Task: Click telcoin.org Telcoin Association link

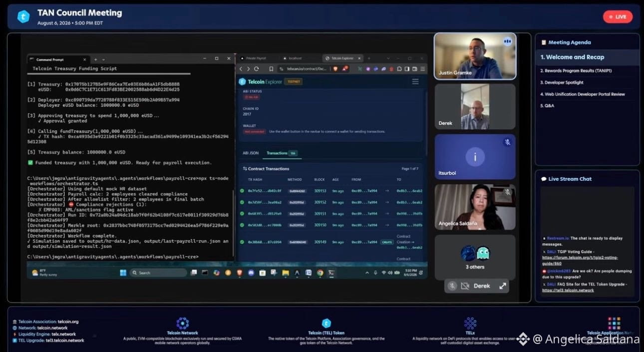Action: pyautogui.click(x=68, y=322)
